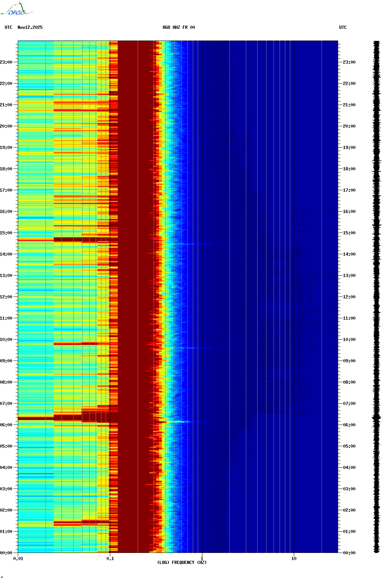Click the right-axis 17:00 time label
Viewport: 392px width, 581px height.
point(349,190)
